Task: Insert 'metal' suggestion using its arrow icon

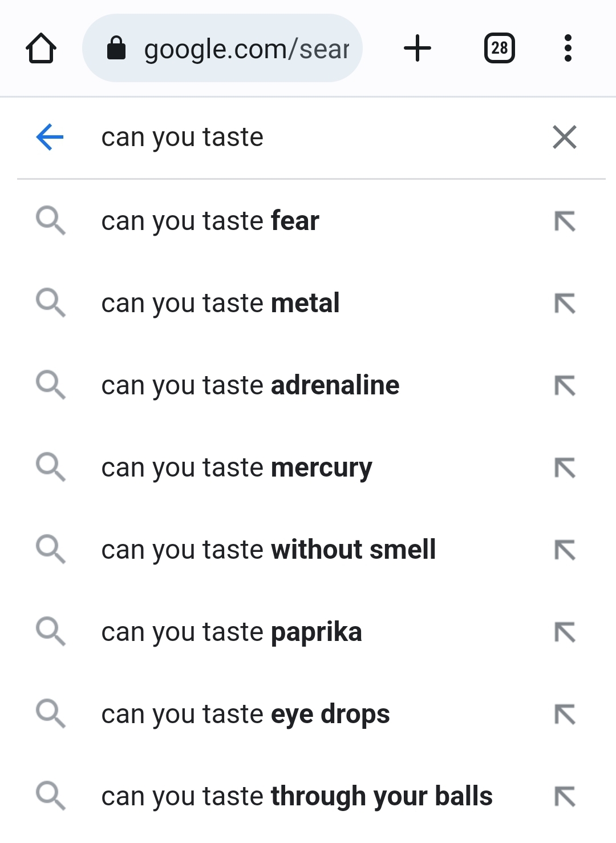Action: tap(565, 304)
